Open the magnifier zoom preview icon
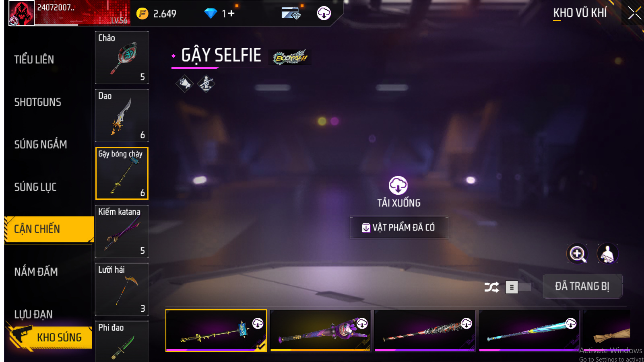This screenshot has width=644, height=362. pyautogui.click(x=577, y=254)
